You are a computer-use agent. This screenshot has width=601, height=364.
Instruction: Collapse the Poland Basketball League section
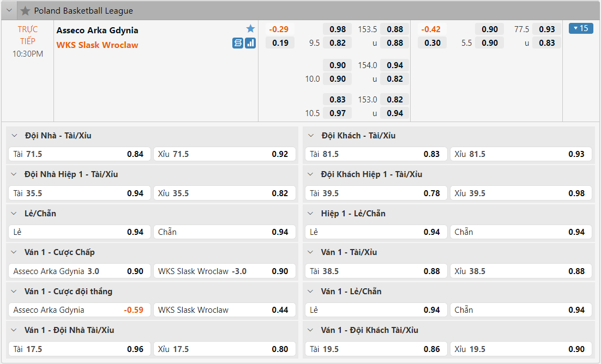(9, 11)
